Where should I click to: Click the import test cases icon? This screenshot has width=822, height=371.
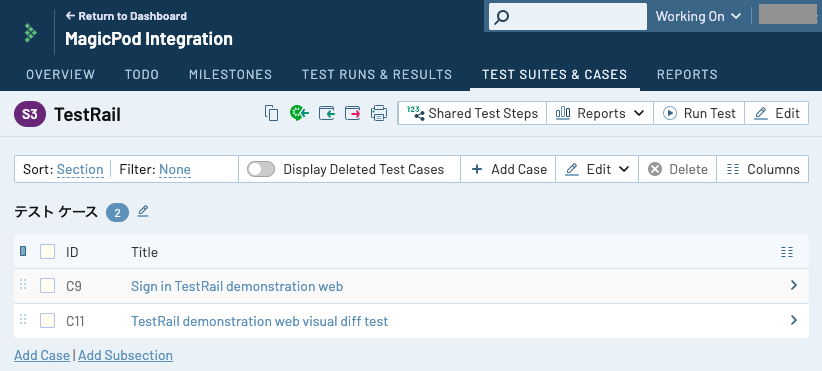pyautogui.click(x=327, y=113)
